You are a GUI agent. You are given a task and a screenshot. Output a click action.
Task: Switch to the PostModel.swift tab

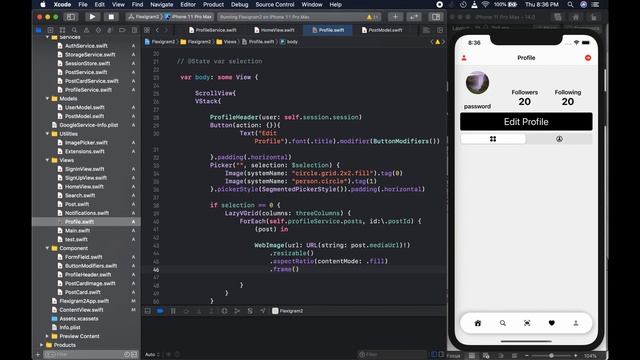(x=382, y=30)
